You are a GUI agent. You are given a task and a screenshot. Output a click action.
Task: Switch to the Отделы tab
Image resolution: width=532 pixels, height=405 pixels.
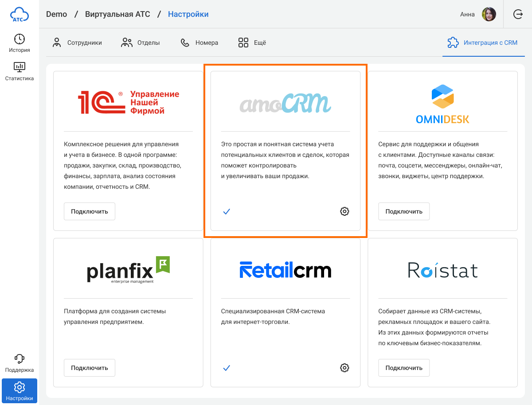coord(141,43)
